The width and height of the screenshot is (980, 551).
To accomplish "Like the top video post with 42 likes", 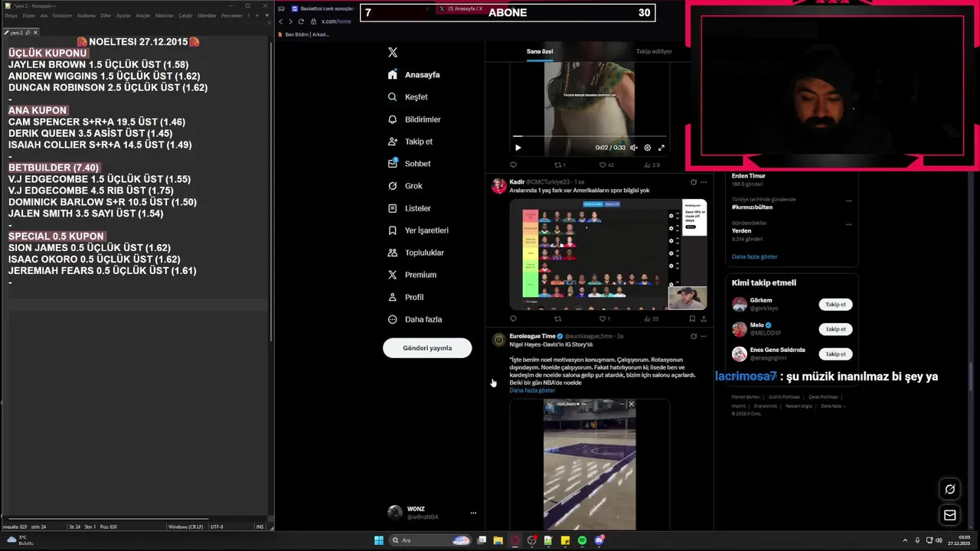I will (x=606, y=165).
